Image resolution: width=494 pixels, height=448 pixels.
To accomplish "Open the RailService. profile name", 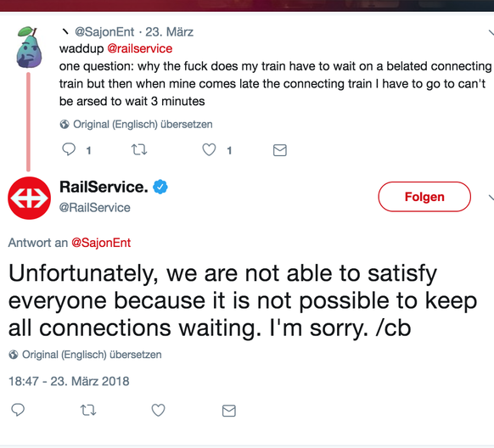I will pos(104,187).
